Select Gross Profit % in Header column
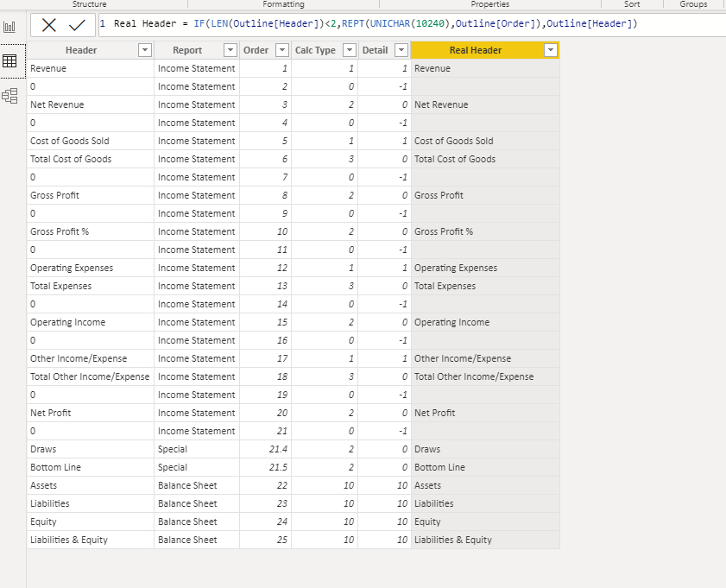726x588 pixels. tap(91, 231)
